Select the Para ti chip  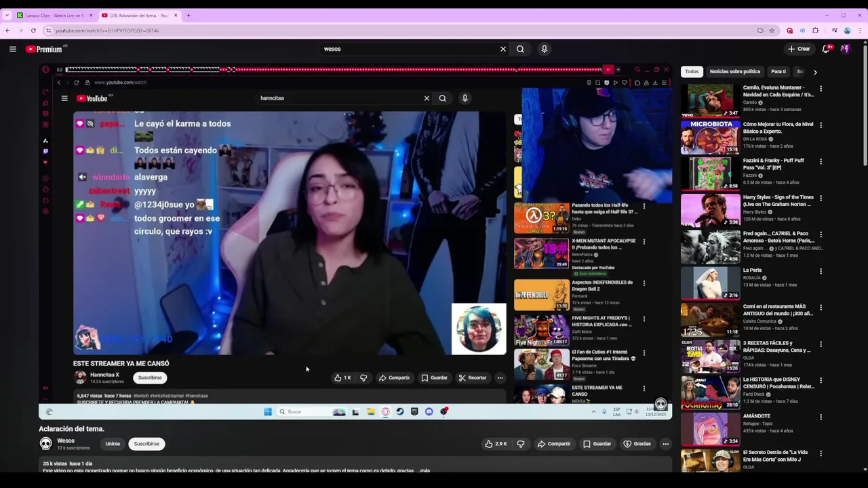click(x=778, y=71)
